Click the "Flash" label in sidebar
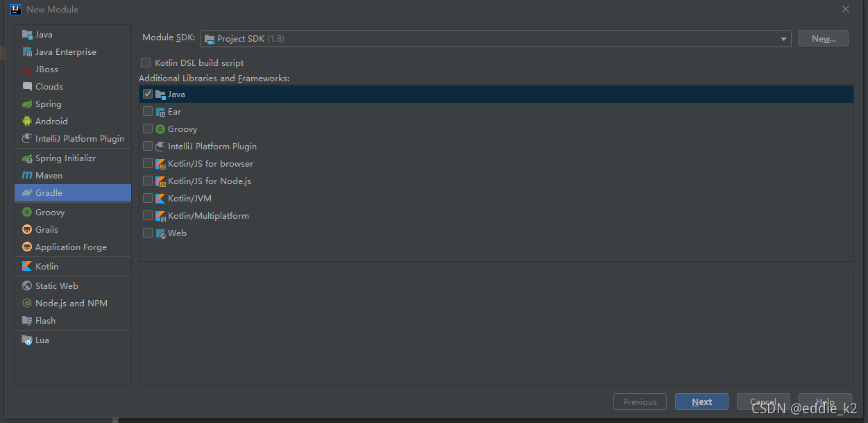Viewport: 868px width, 423px height. [x=46, y=321]
